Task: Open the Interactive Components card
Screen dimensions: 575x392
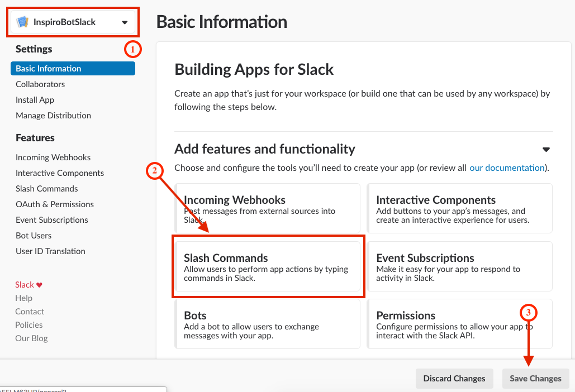Action: coord(459,208)
